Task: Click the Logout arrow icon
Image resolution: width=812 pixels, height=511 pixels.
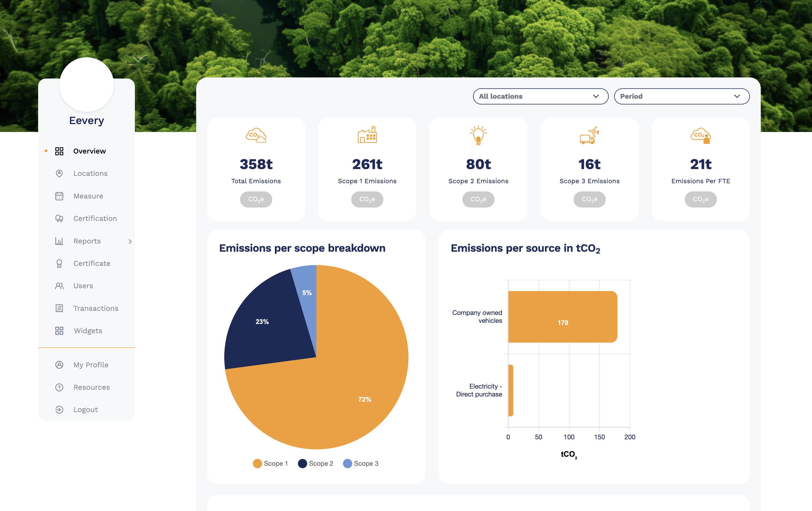Action: (59, 410)
